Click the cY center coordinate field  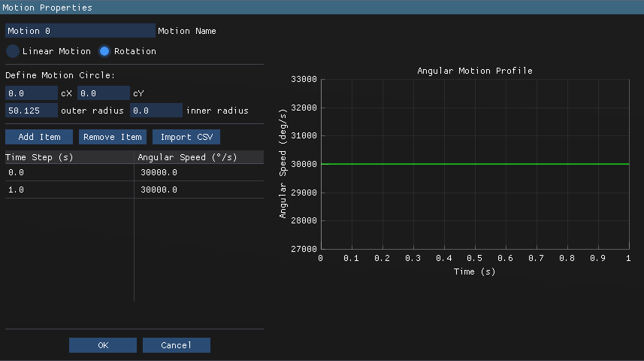tap(104, 93)
